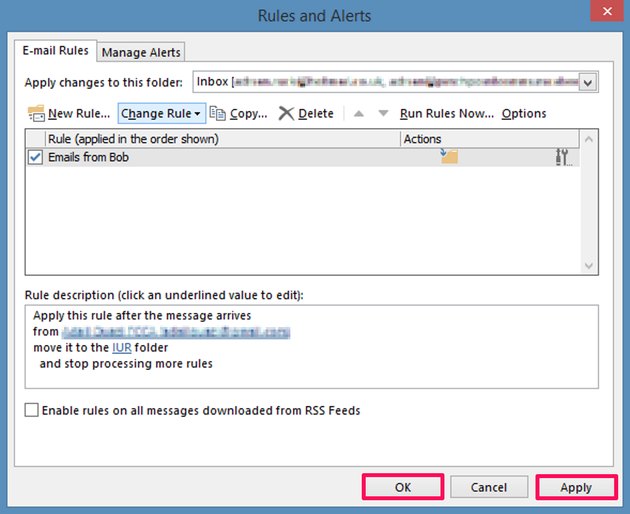Image resolution: width=630 pixels, height=514 pixels.
Task: Click the Rule column header
Action: tap(223, 139)
